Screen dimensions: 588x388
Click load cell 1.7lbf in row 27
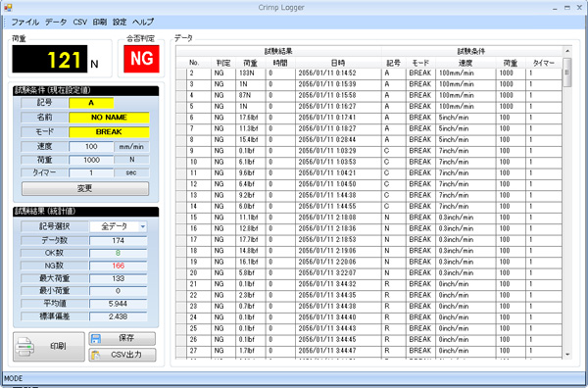click(251, 351)
